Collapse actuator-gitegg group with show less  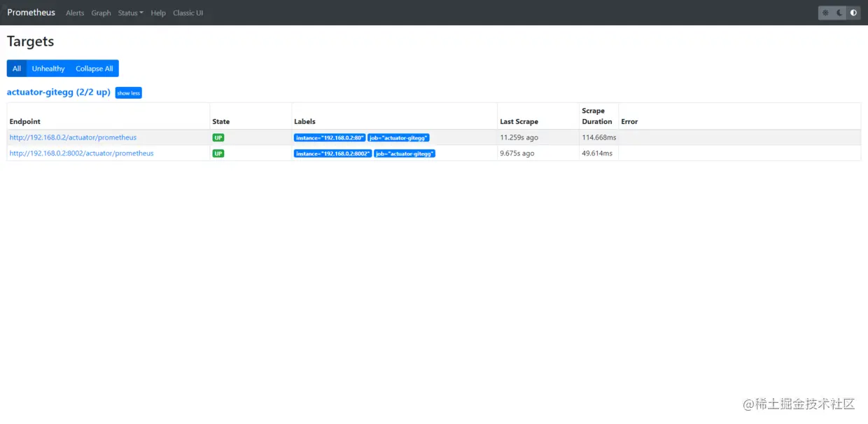[x=129, y=93]
